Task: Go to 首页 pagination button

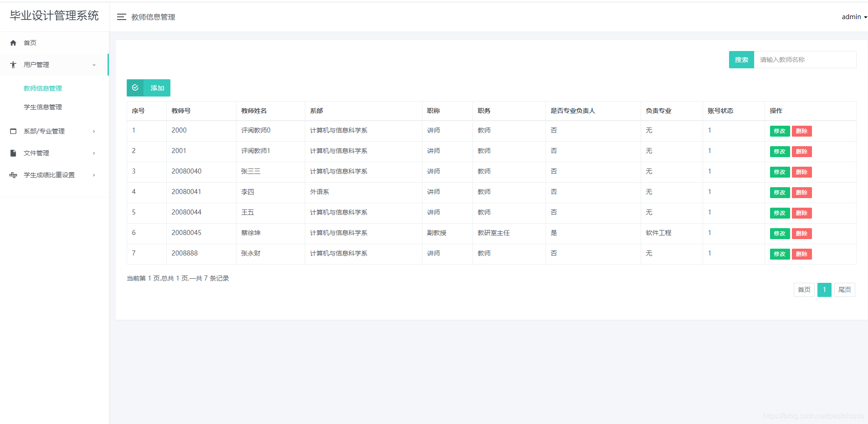Action: click(x=804, y=290)
